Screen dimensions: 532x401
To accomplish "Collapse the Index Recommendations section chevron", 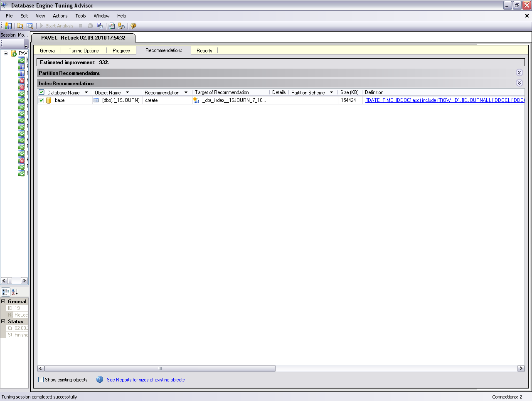I will pyautogui.click(x=519, y=83).
